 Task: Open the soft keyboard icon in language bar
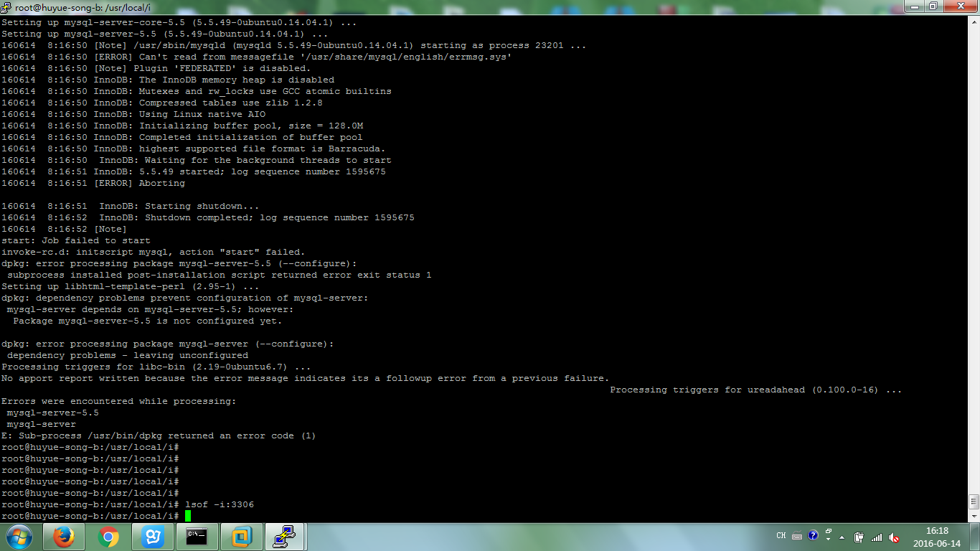coord(797,536)
